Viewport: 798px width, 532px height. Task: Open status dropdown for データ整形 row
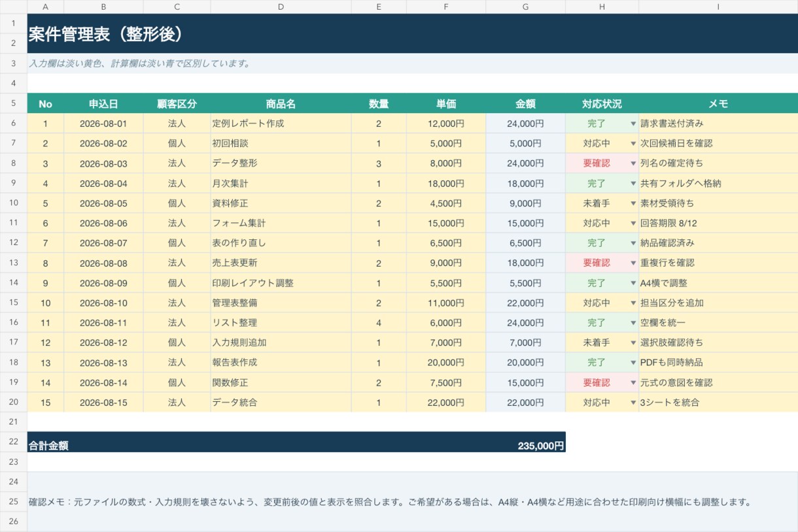coord(633,163)
